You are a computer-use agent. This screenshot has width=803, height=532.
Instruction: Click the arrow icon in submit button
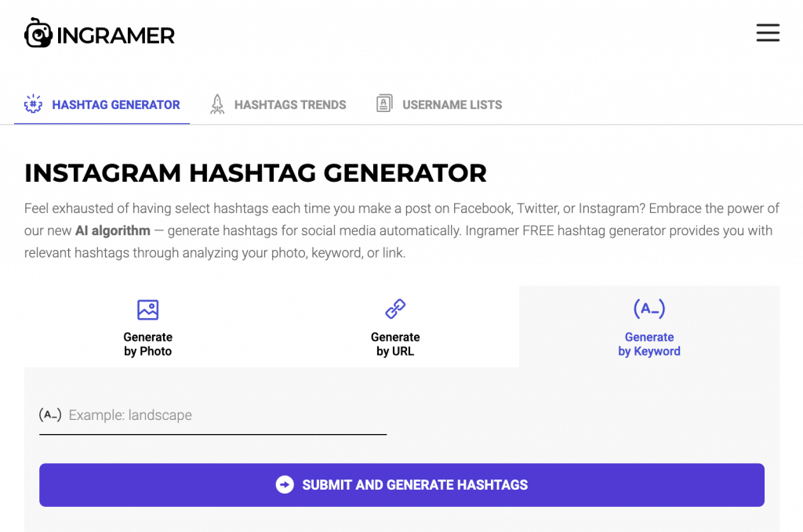285,484
